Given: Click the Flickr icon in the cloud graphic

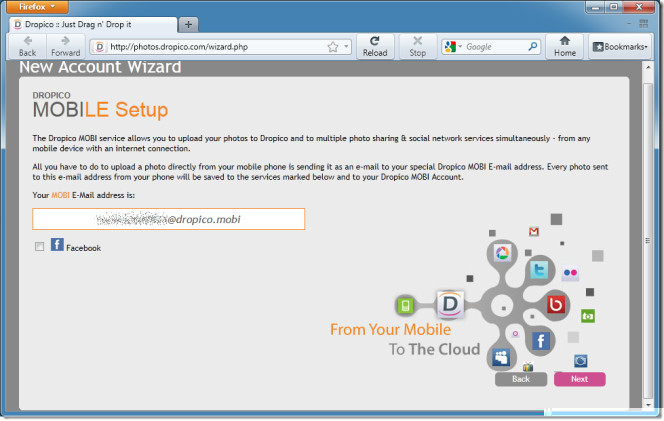Looking at the screenshot, I should pos(570,273).
